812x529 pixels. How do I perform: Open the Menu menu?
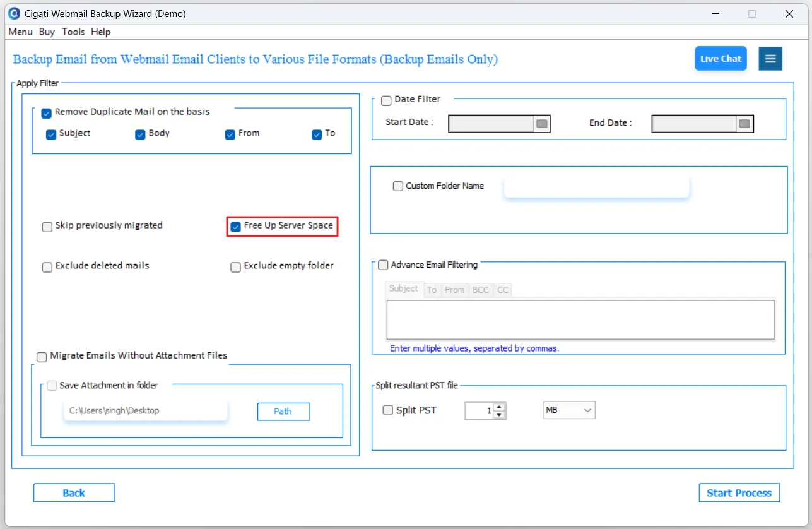20,32
